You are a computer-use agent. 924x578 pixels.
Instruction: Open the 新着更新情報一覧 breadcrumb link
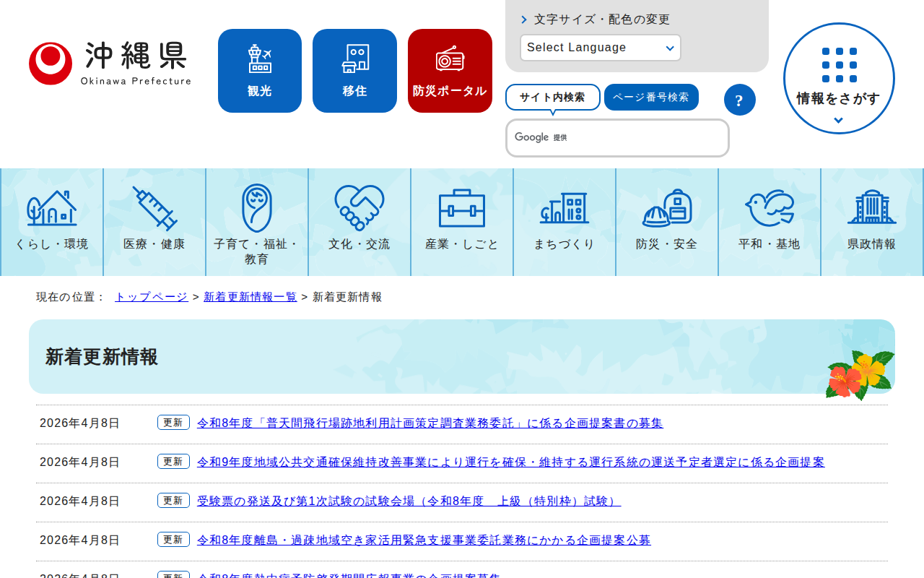250,297
